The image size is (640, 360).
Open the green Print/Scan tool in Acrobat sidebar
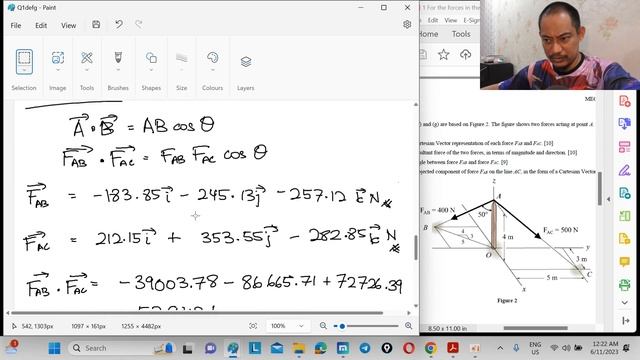point(624,284)
